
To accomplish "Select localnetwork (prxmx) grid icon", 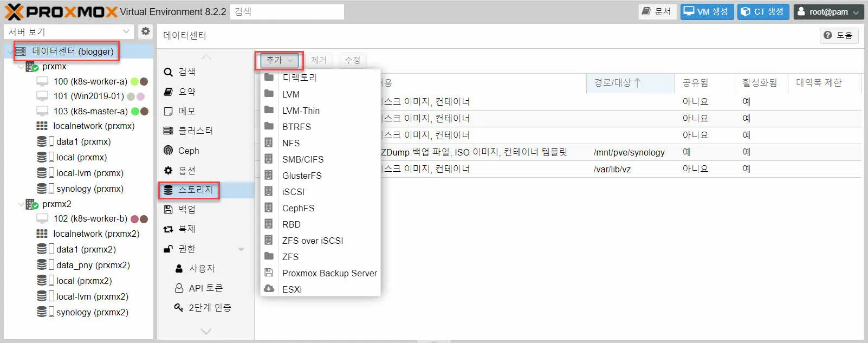I will coord(42,126).
